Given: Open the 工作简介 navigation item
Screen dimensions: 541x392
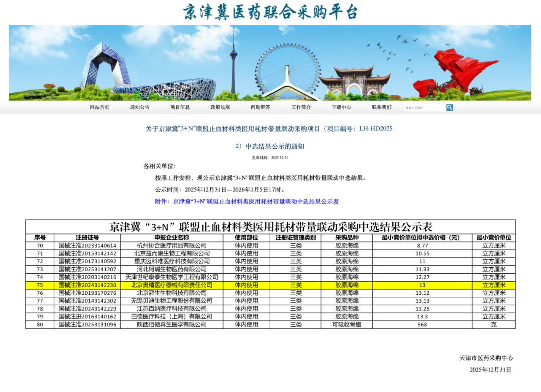Looking at the screenshot, I should [301, 107].
